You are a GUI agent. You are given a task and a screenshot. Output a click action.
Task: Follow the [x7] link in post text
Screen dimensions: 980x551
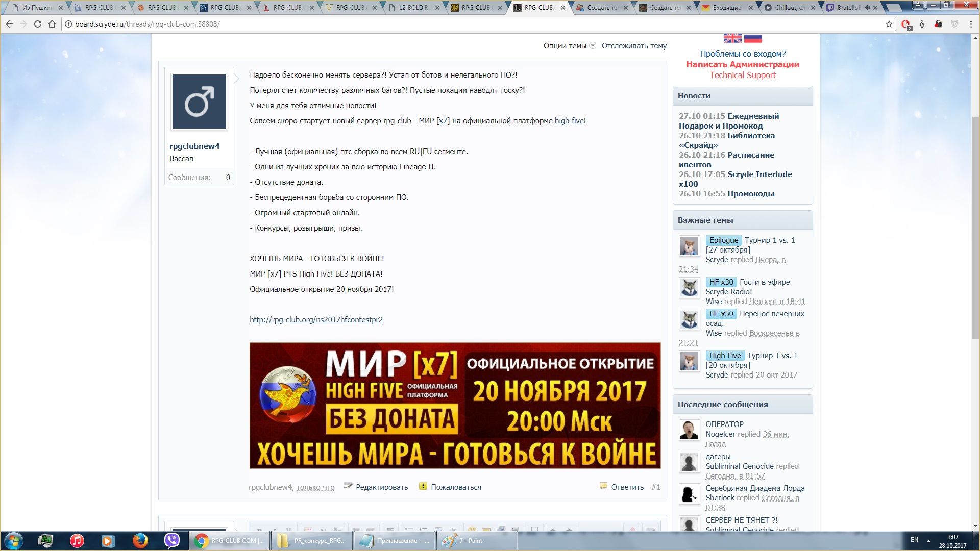pos(443,121)
